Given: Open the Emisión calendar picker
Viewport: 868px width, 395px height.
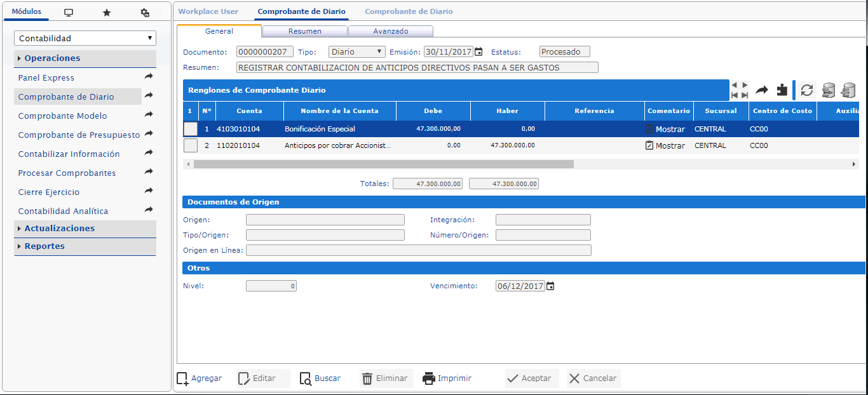Looking at the screenshot, I should coord(479,52).
